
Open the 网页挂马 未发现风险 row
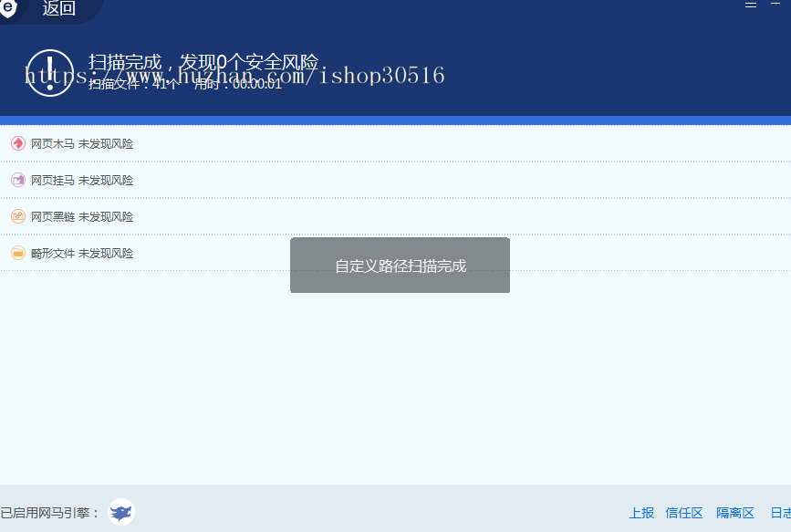(396, 180)
